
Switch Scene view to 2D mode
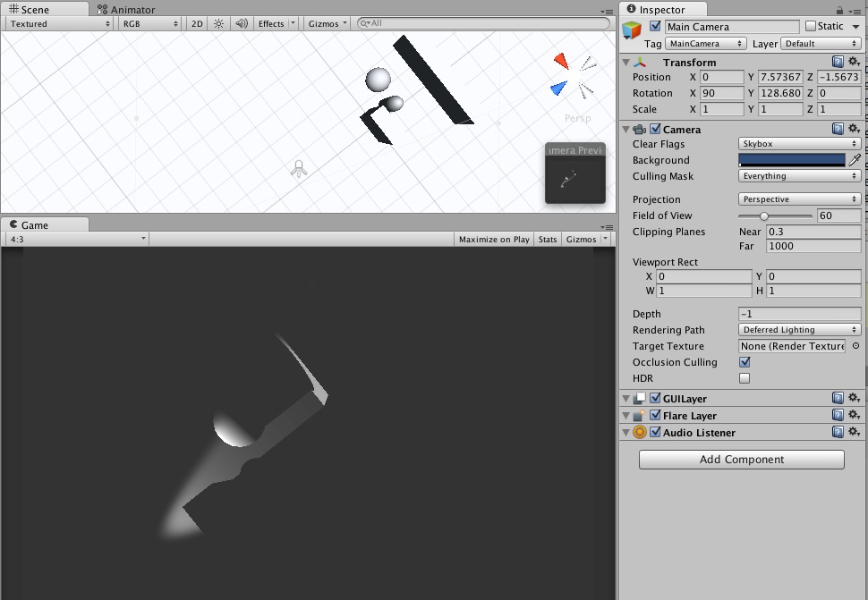[196, 24]
